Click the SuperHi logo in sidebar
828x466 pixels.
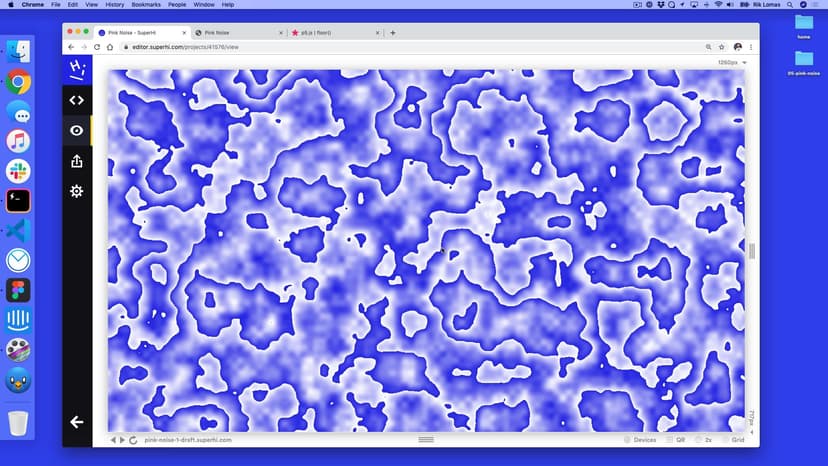[x=76, y=69]
